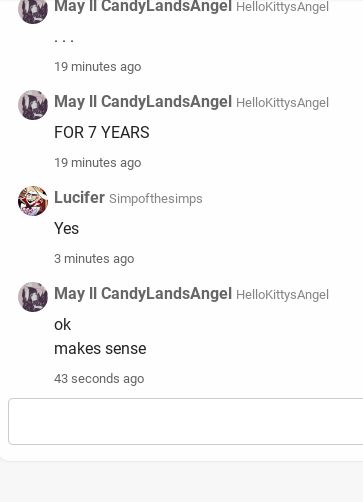Click May's avatar beside the three-dots message
Viewport: 363px width, 502px height.
tap(33, 10)
